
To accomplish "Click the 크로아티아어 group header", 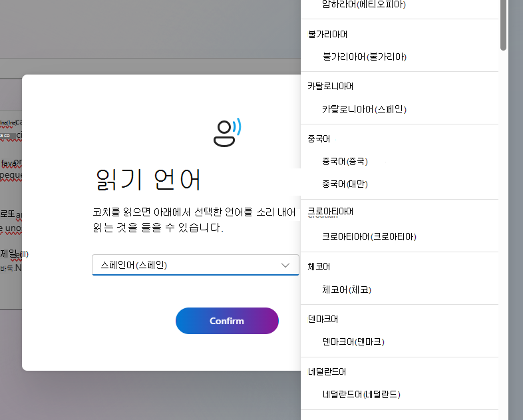I will pyautogui.click(x=330, y=211).
